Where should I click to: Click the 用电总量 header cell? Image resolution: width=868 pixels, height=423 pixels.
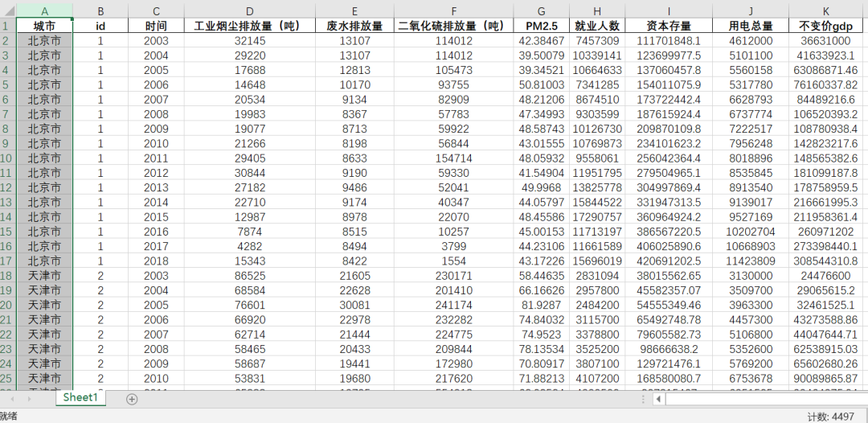(x=751, y=26)
